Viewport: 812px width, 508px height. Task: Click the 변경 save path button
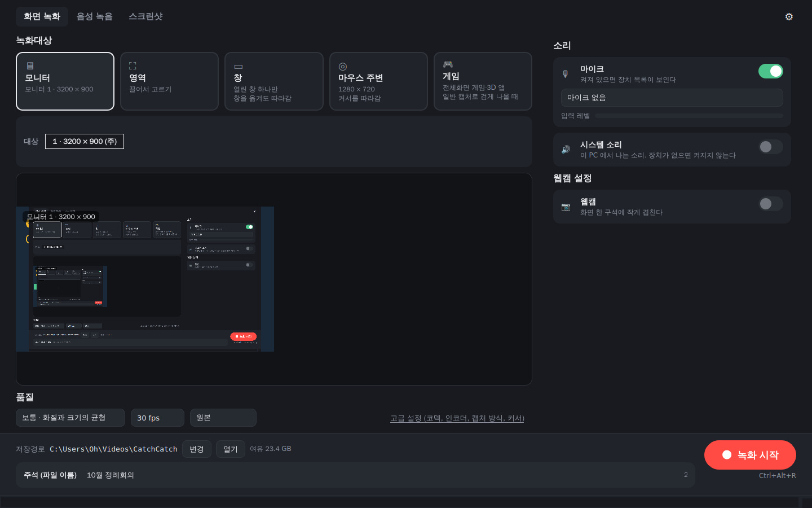[x=197, y=449]
